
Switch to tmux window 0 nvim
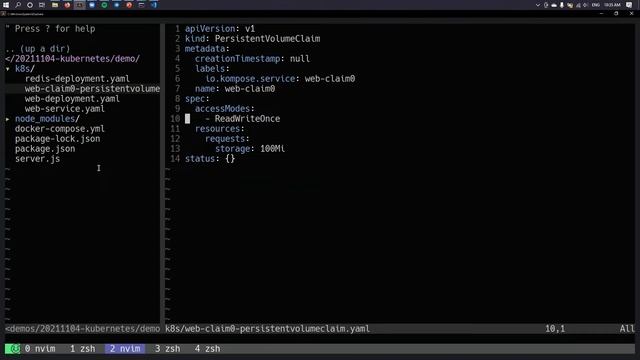[40, 349]
